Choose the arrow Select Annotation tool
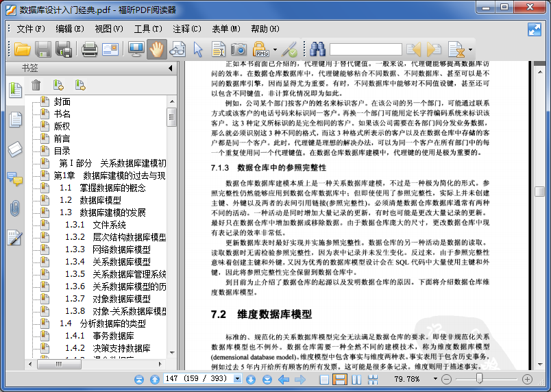Screen dimensions: 551x392 tap(198, 49)
